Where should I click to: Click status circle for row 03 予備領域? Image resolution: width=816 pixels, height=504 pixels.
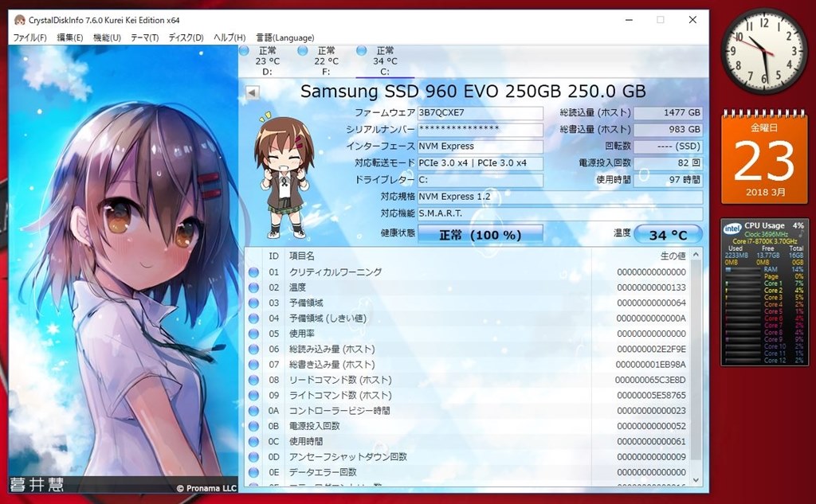253,303
